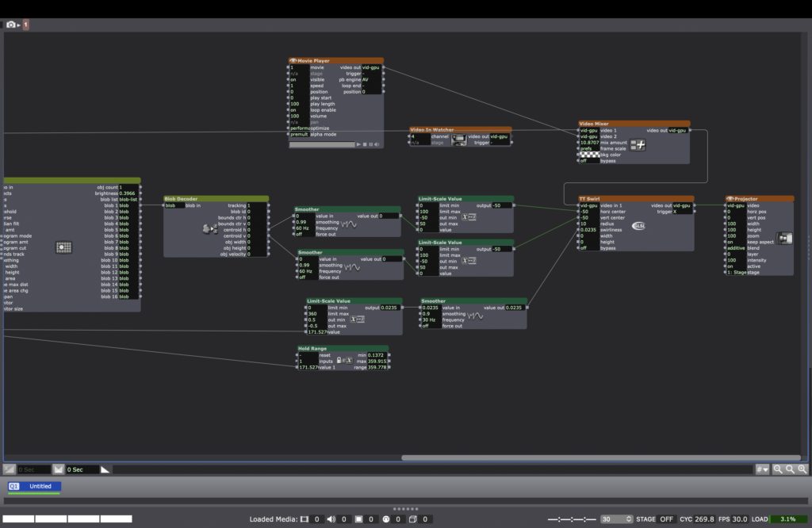812x528 pixels.
Task: Toggle Movie Player eye visibility icon
Action: (x=293, y=60)
